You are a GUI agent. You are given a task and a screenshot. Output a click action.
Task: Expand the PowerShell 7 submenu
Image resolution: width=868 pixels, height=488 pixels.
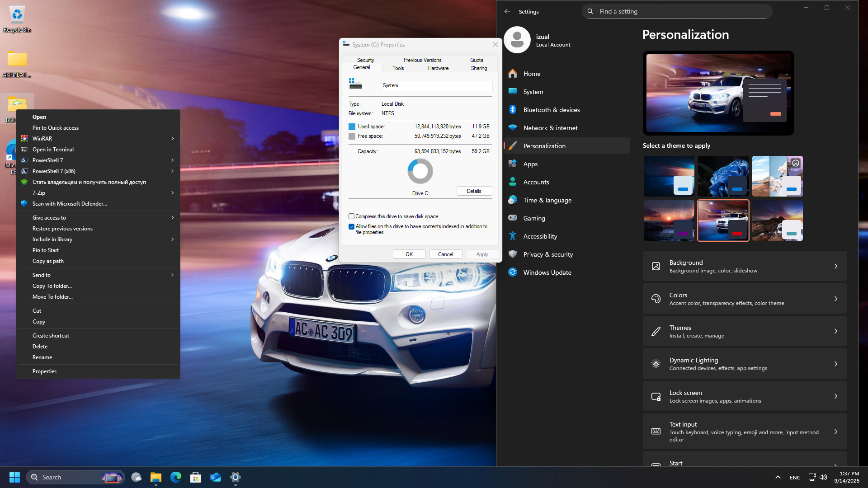pyautogui.click(x=98, y=160)
